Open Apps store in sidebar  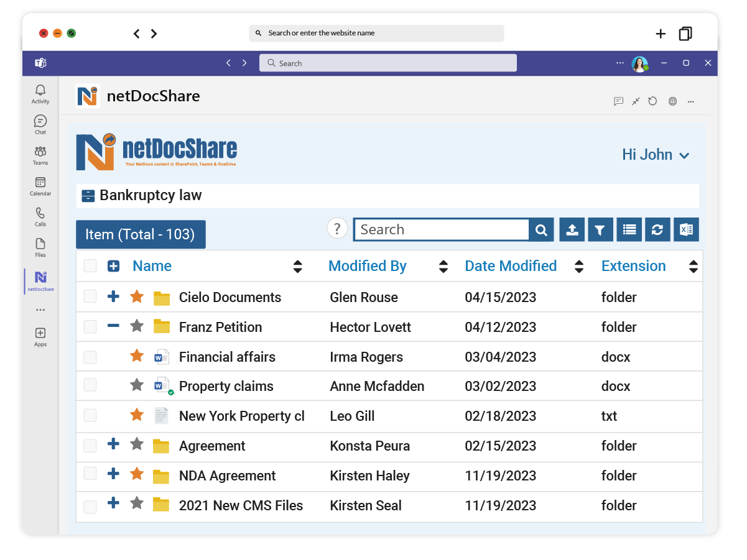[40, 337]
